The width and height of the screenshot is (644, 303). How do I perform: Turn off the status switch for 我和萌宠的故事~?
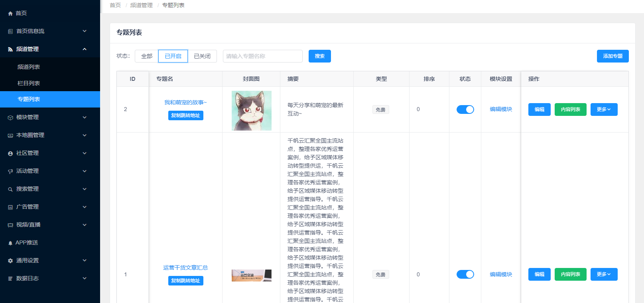[465, 109]
